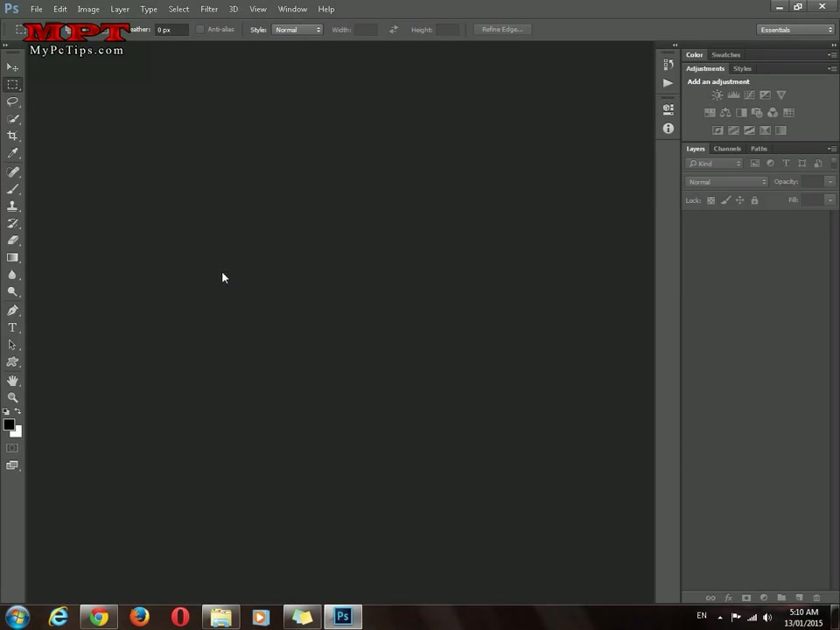Select the Rectangular Marquee tool

pos(12,85)
